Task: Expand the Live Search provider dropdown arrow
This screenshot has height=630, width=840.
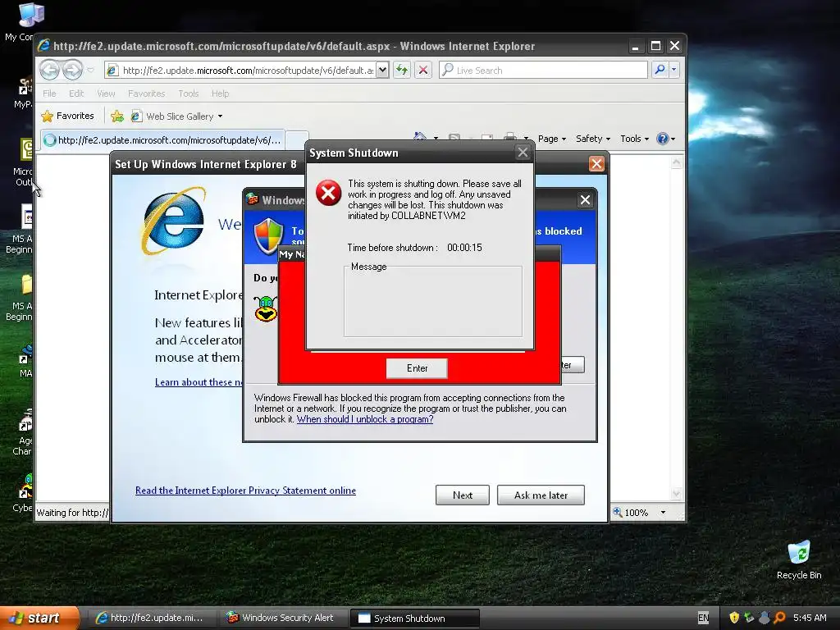Action: coord(674,70)
